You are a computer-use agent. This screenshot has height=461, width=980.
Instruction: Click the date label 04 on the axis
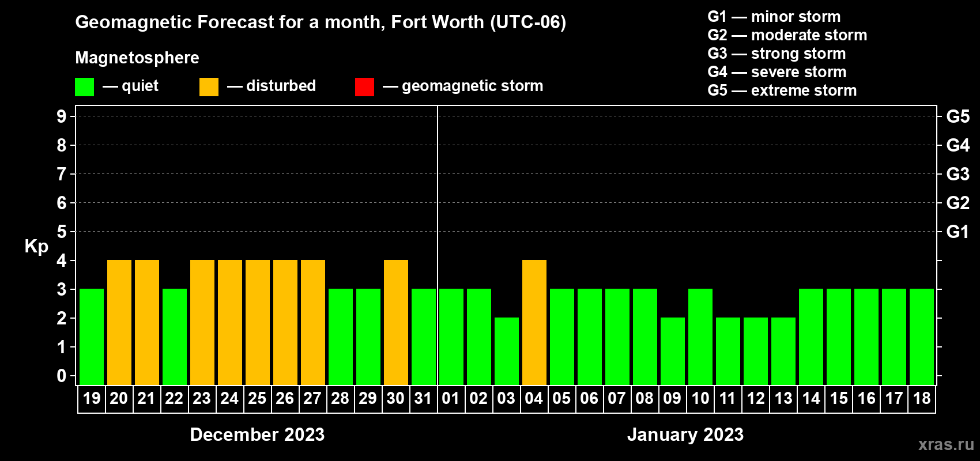(x=534, y=398)
